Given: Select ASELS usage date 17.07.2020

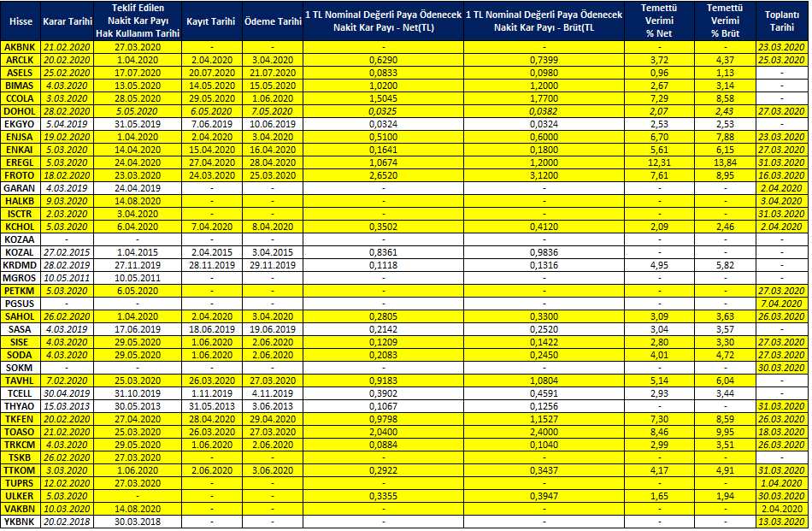Looking at the screenshot, I should [138, 73].
